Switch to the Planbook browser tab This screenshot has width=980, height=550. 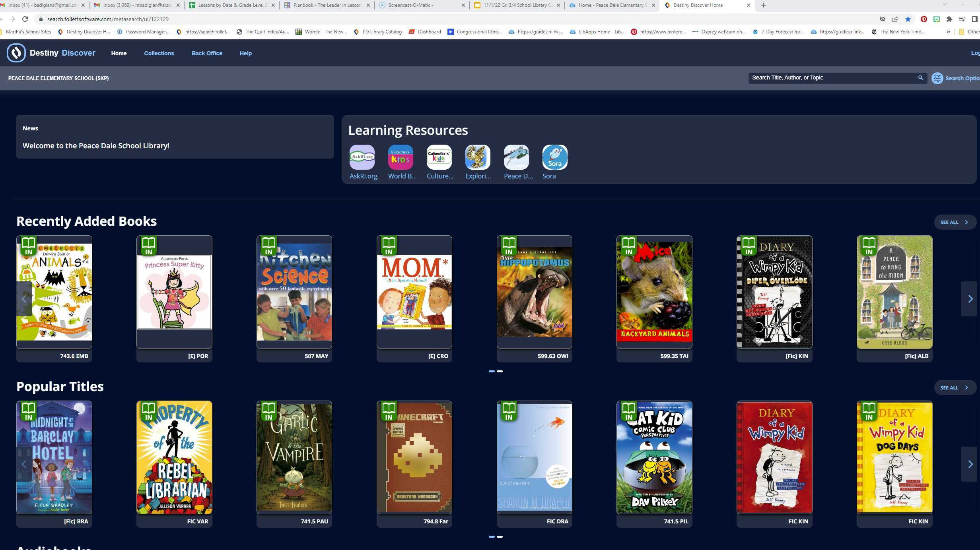[x=326, y=5]
